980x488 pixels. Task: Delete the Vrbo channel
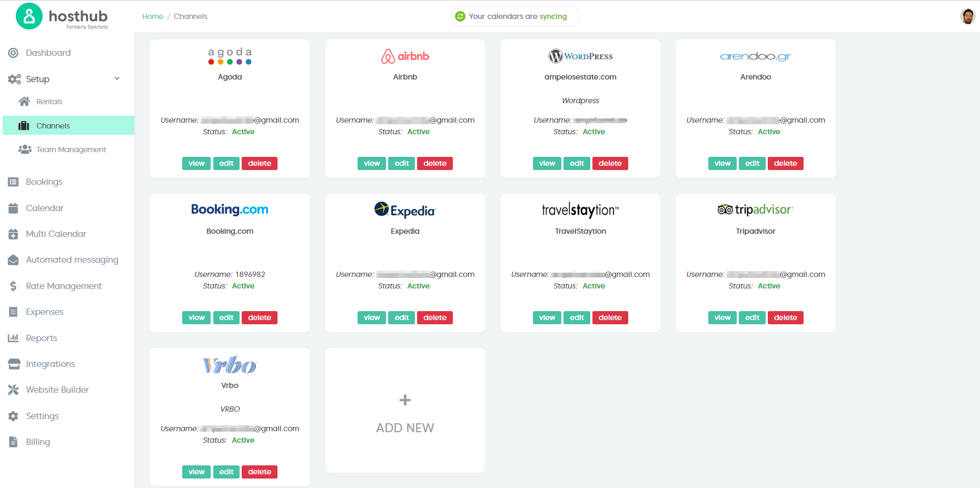(260, 472)
